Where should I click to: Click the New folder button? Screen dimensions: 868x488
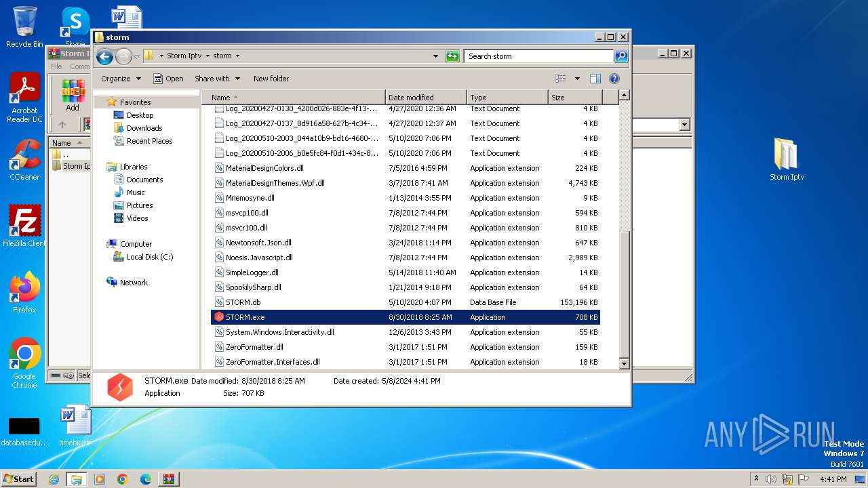click(271, 79)
